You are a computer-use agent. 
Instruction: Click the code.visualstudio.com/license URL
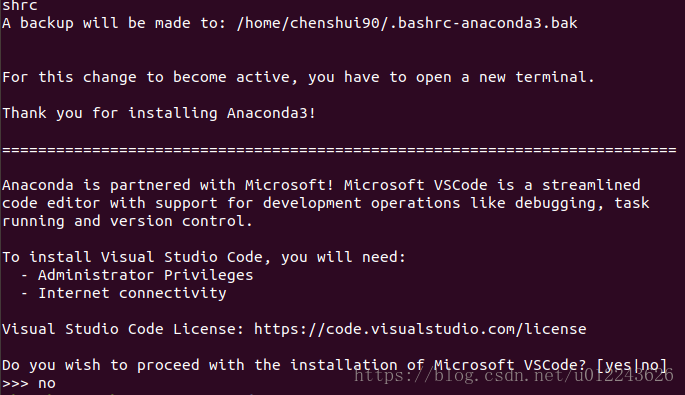pos(420,329)
